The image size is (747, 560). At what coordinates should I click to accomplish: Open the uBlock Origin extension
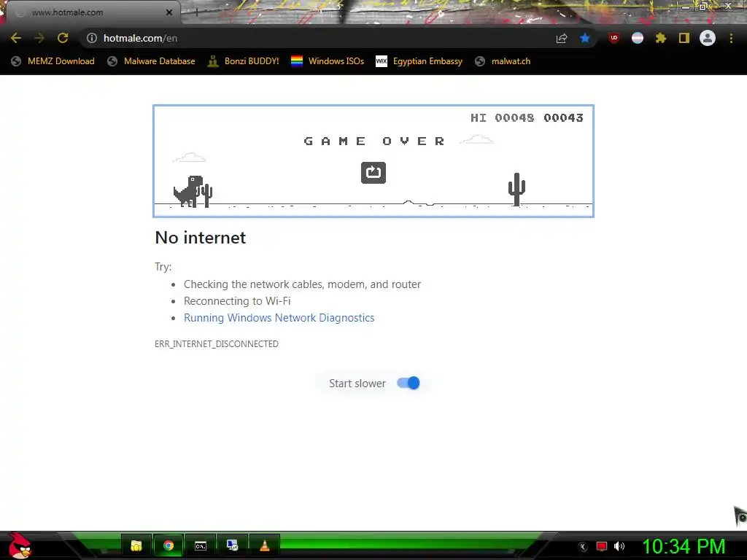point(614,38)
